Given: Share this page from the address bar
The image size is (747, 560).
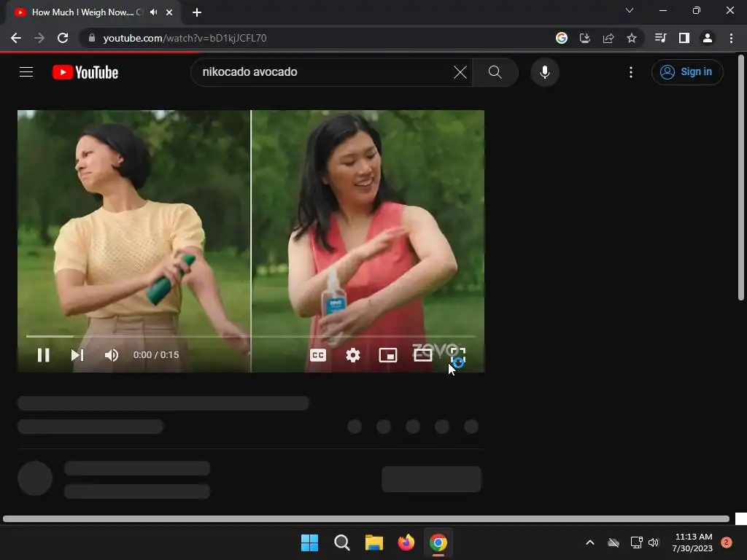Looking at the screenshot, I should (x=608, y=38).
